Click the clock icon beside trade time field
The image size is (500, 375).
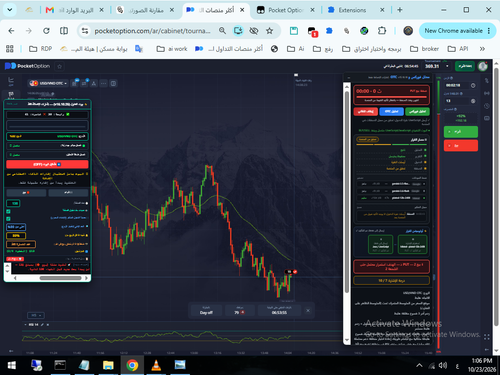[473, 86]
